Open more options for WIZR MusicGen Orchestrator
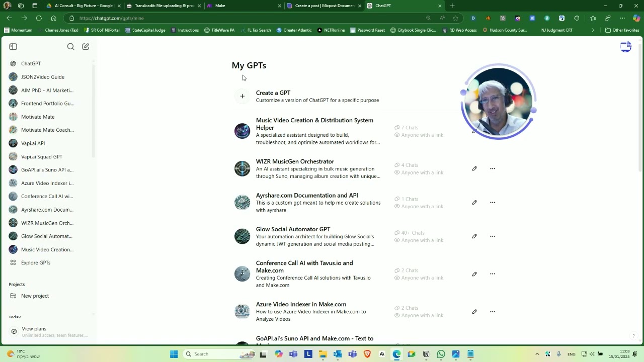This screenshot has height=362, width=644. [x=493, y=168]
